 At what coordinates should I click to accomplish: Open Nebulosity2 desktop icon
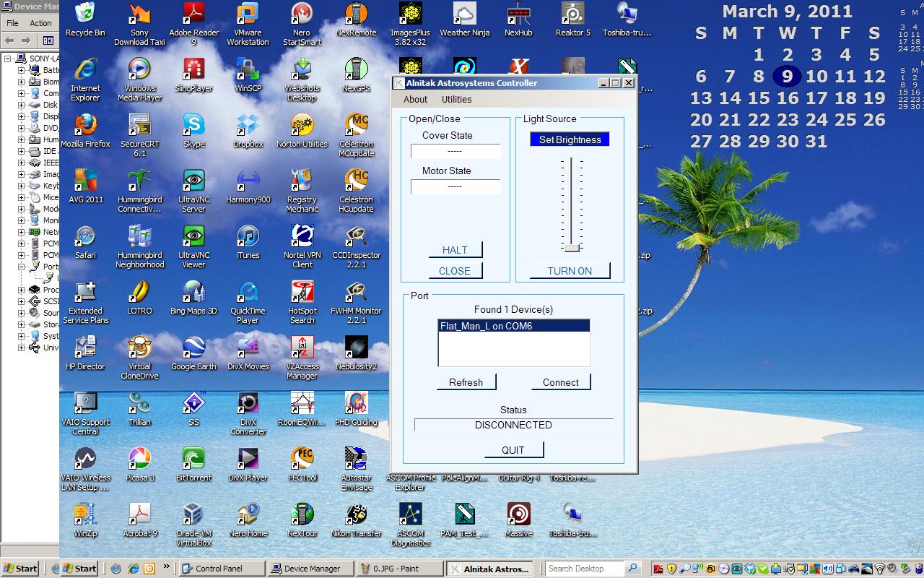tap(356, 353)
